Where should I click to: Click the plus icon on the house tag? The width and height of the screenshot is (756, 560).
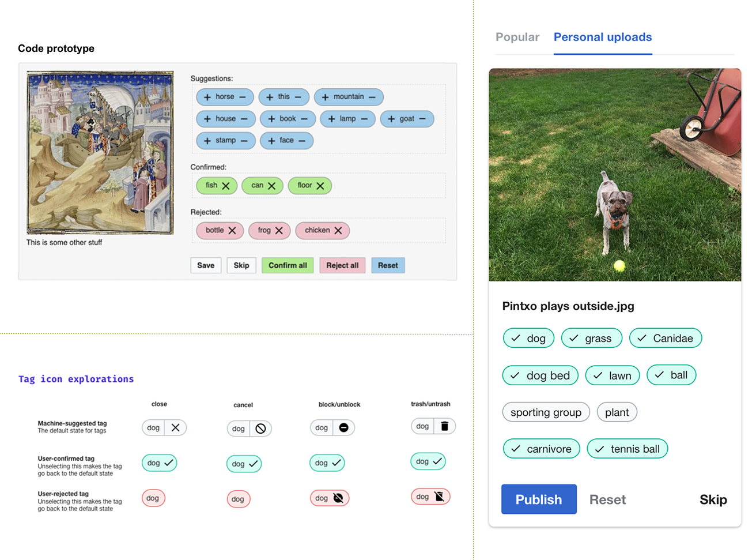(207, 119)
